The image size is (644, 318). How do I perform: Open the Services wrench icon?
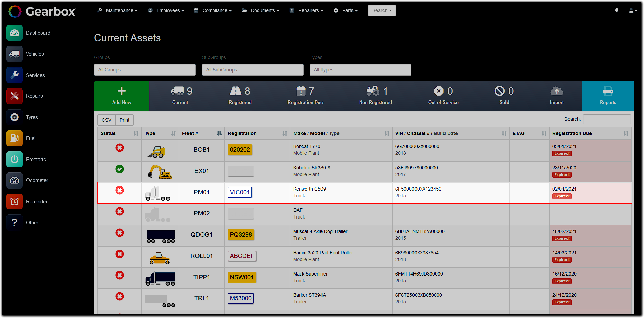[x=14, y=75]
